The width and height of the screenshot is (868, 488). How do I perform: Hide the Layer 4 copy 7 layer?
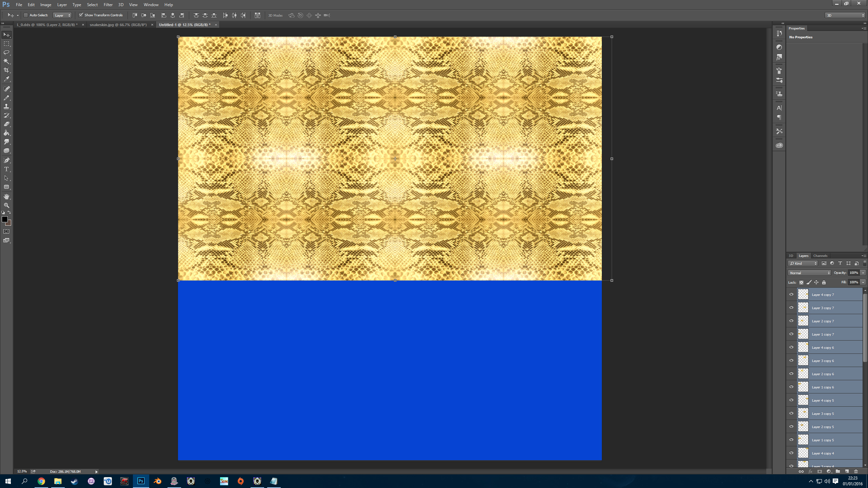(791, 294)
